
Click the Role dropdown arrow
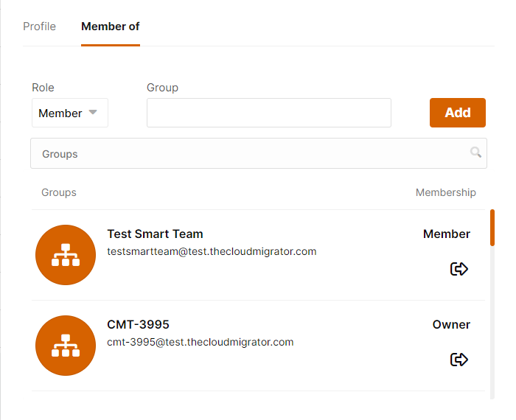93,112
